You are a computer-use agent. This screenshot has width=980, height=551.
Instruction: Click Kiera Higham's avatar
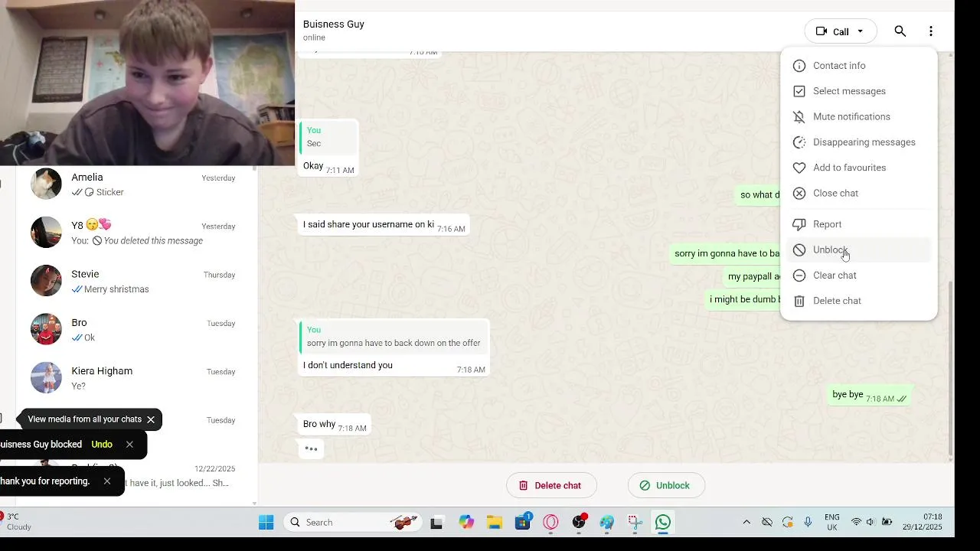(46, 378)
